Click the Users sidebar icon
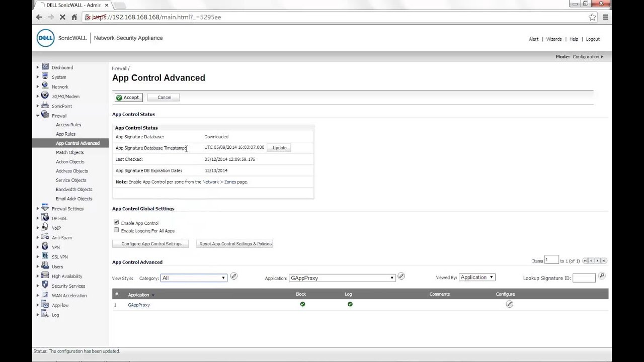 coord(45,266)
